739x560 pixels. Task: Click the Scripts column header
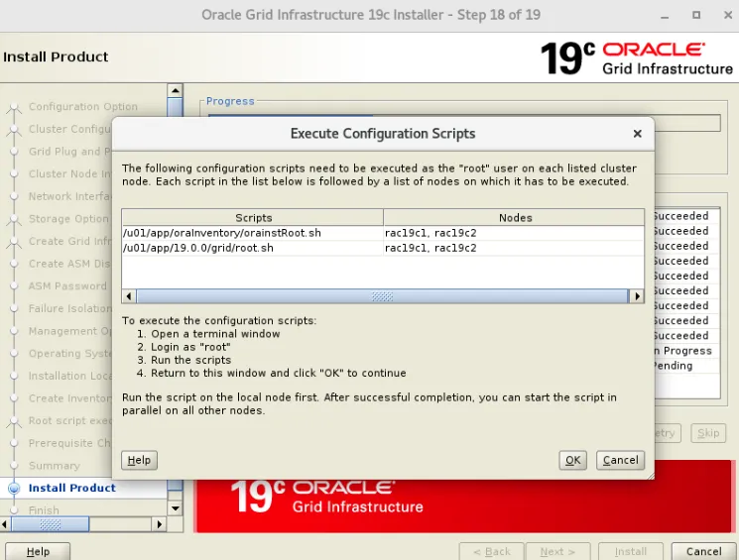(x=253, y=218)
